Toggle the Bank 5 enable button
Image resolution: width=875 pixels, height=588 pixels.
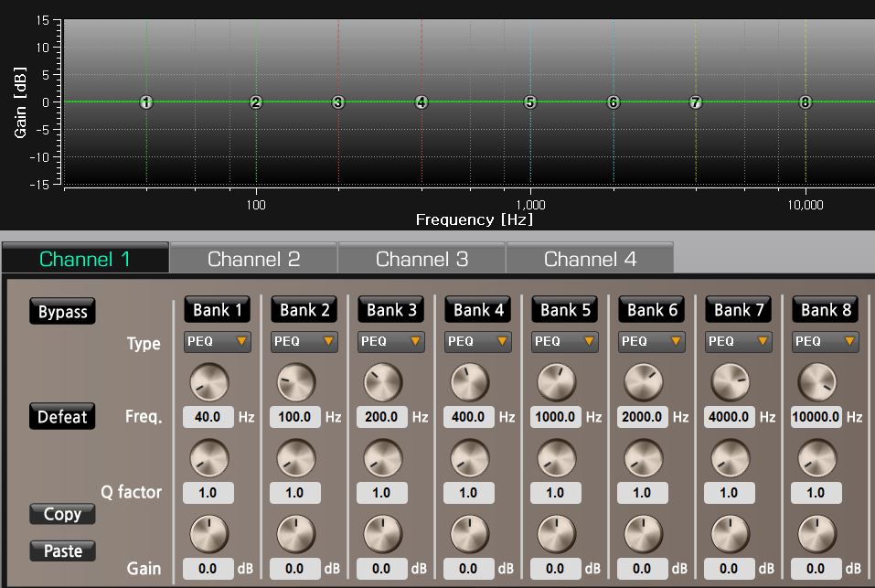click(565, 310)
